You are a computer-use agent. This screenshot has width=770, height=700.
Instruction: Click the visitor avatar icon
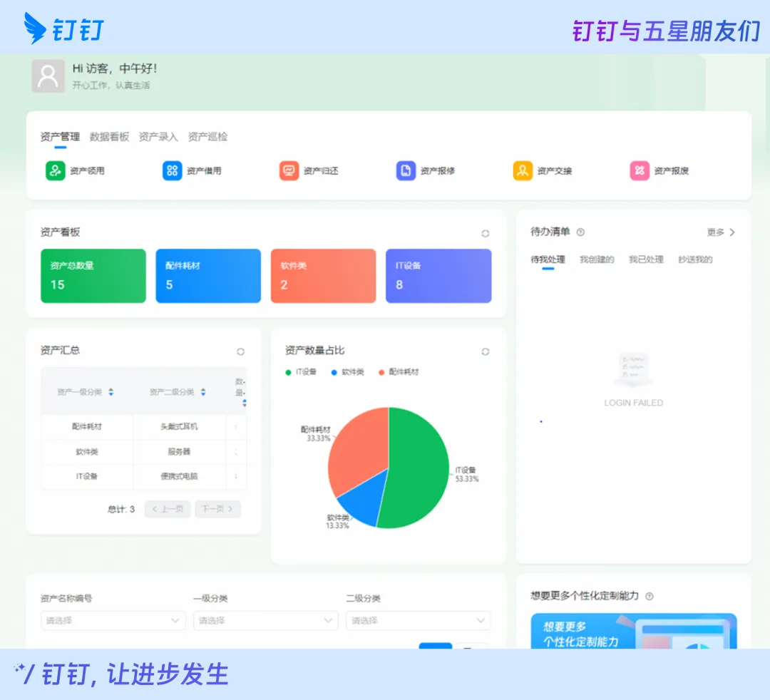pyautogui.click(x=48, y=76)
